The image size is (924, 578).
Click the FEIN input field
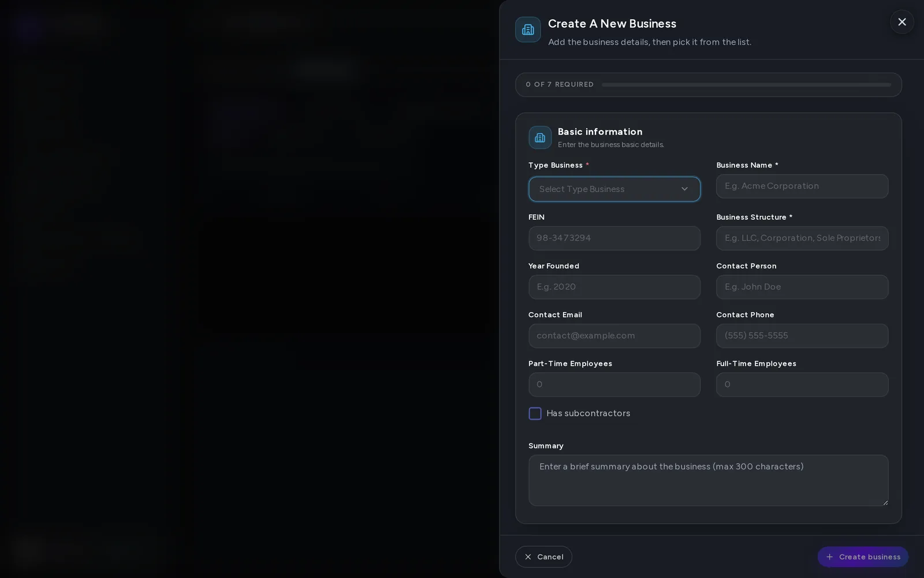click(614, 238)
